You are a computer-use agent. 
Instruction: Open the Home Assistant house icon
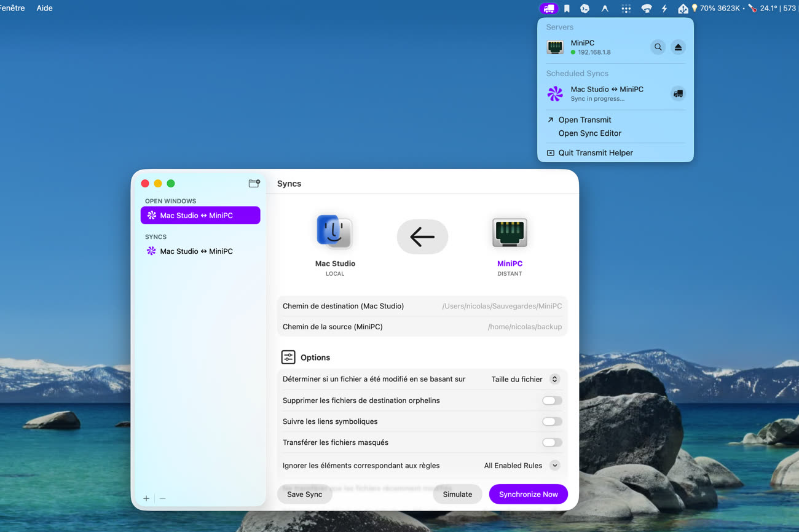(683, 9)
